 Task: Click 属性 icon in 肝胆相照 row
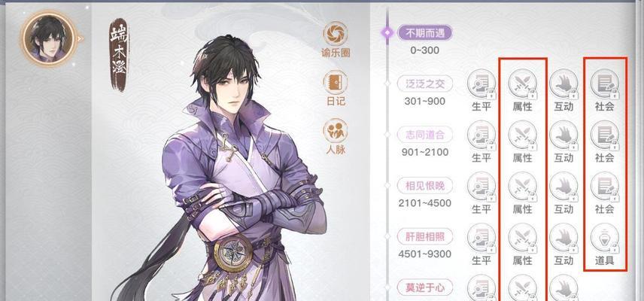[x=522, y=237]
